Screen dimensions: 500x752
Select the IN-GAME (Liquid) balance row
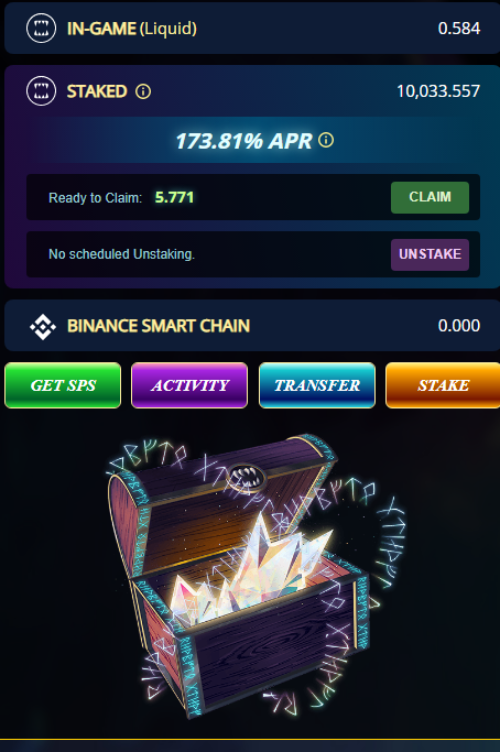click(x=252, y=28)
